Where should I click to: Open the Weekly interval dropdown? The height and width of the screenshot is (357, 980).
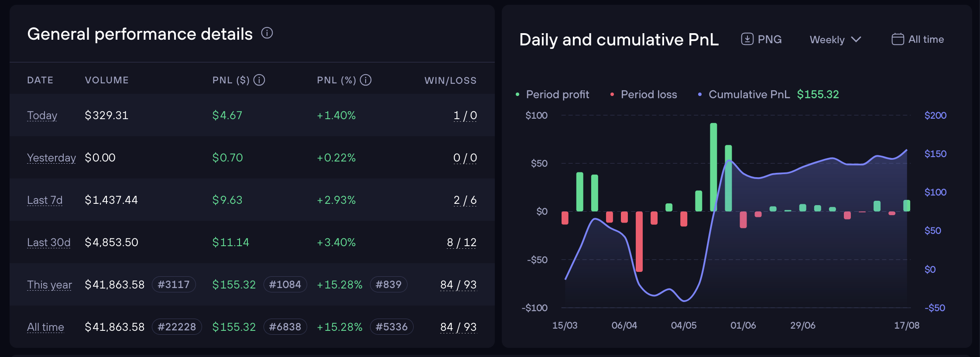(835, 40)
